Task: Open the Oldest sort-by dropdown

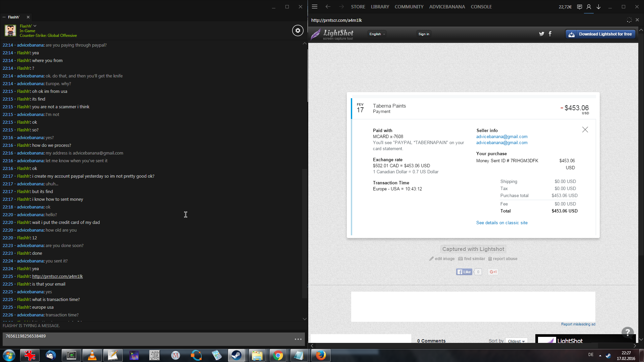Action: (516, 341)
